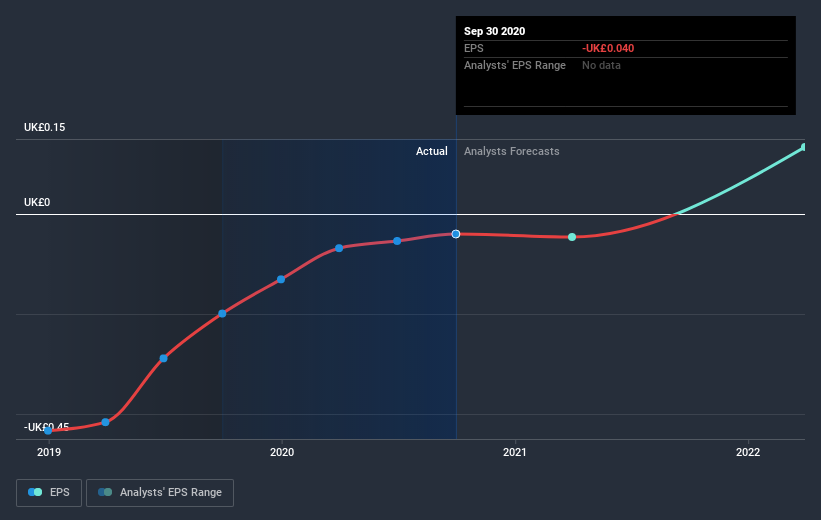This screenshot has height=520, width=821.
Task: Click the data point at start of 2020
Action: click(281, 280)
